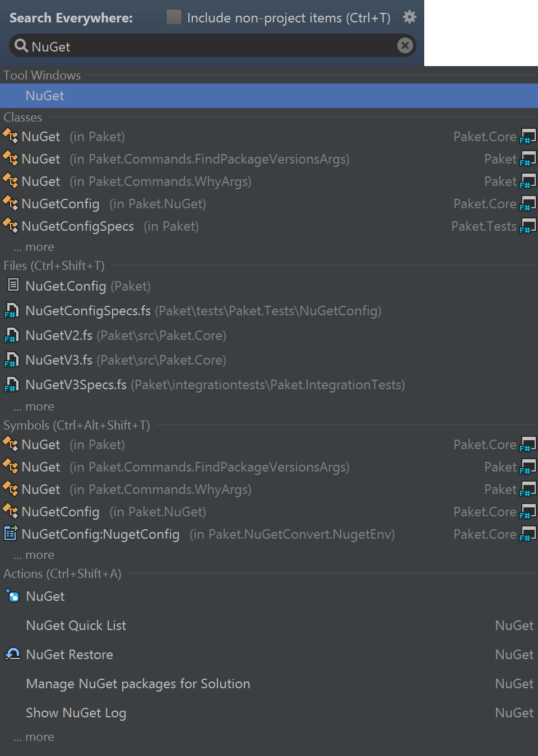Click F# file icon of NuGetV3.fs

click(11, 360)
